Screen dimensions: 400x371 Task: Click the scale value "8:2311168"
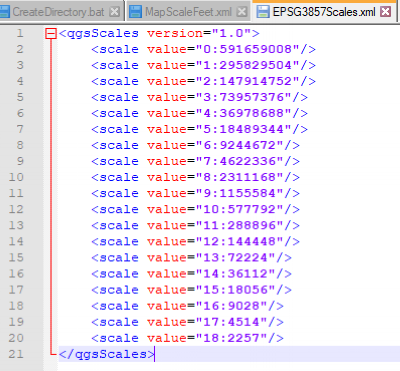point(240,177)
